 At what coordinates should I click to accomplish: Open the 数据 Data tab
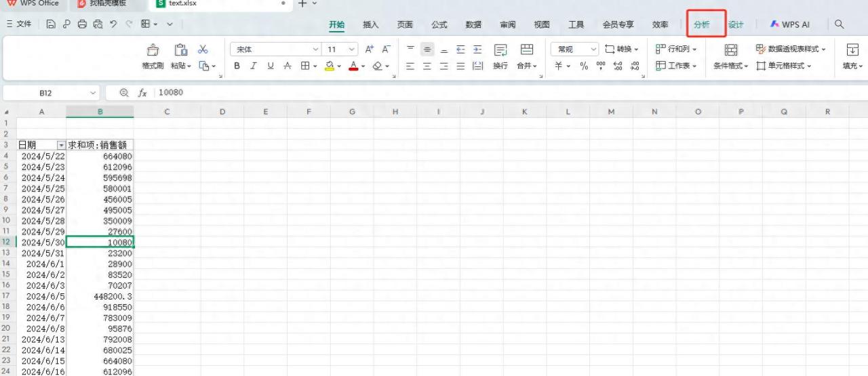[x=473, y=24]
